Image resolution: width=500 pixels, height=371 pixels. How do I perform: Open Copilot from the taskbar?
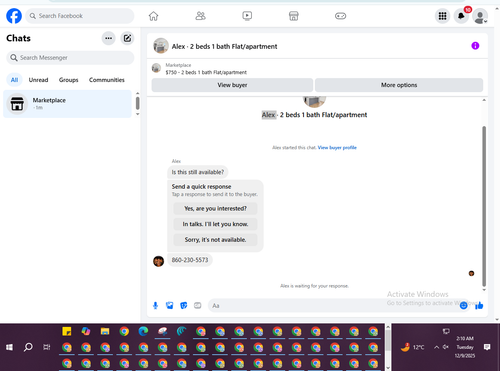pyautogui.click(x=86, y=331)
